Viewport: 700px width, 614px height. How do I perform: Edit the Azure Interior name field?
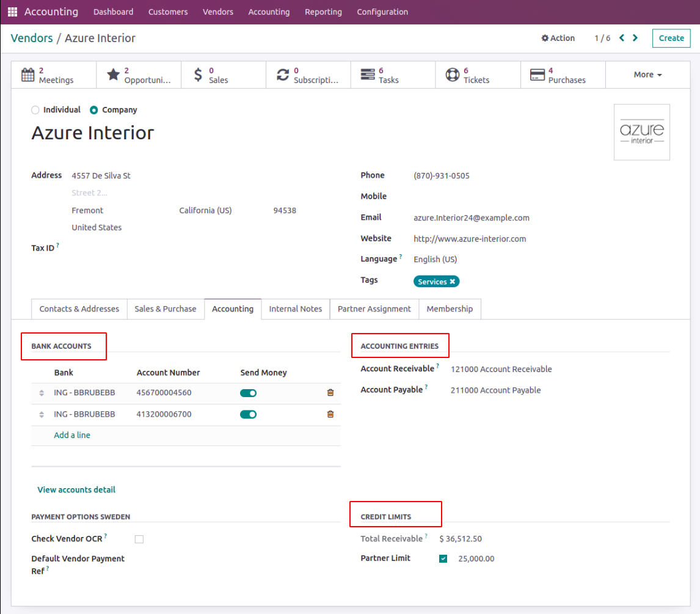coord(93,133)
